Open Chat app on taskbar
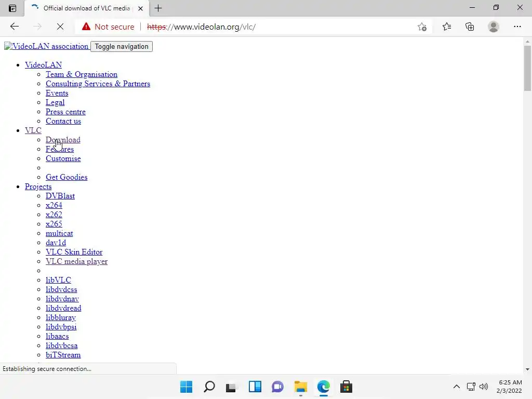The width and height of the screenshot is (532, 399). click(277, 387)
